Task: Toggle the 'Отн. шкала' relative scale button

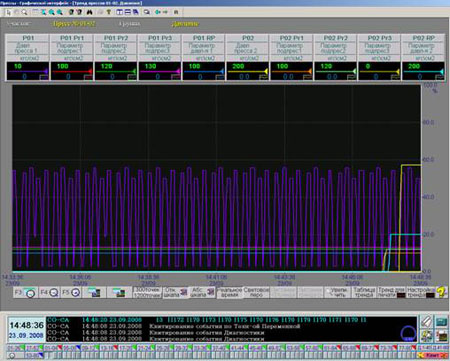Action: (x=176, y=292)
